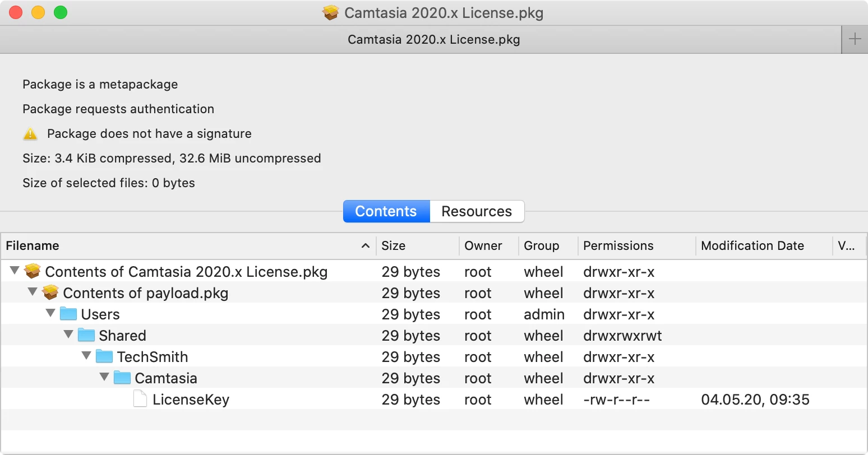
Task: Select the Camtasia 2020.x License.pkg window tab
Action: coord(421,40)
